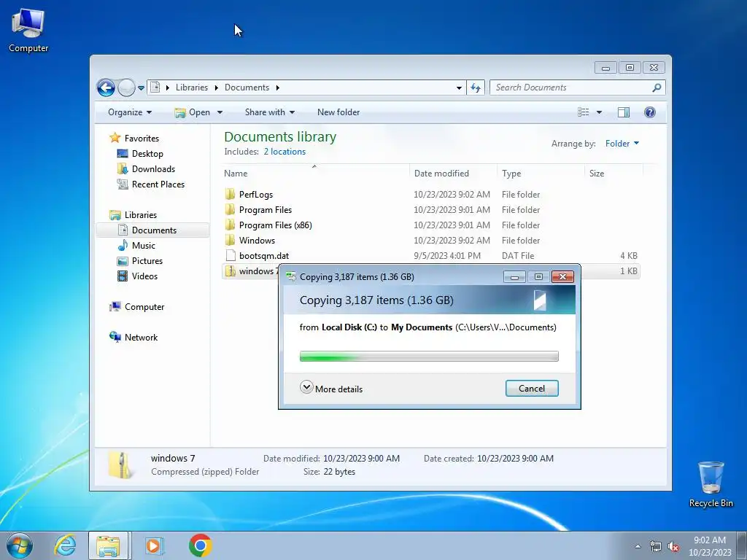Click the Change your view icon

[583, 112]
